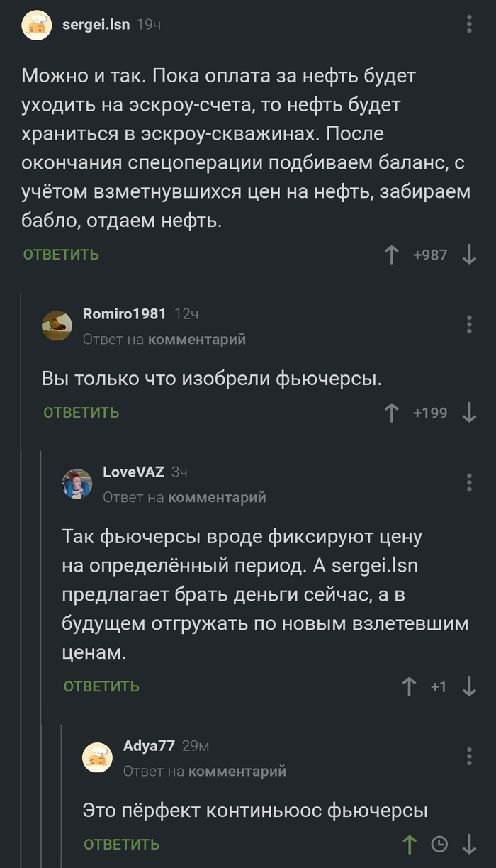Open parent comment link under Romiro1981
This screenshot has width=496, height=868.
click(x=196, y=340)
